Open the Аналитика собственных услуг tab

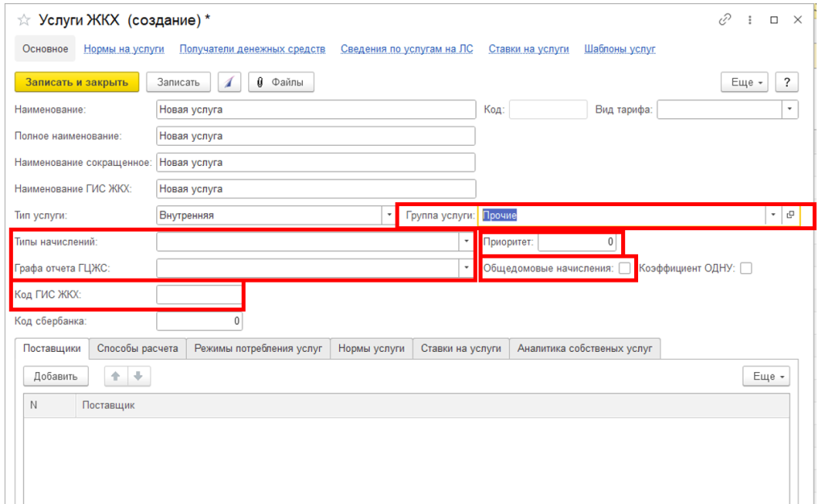coord(585,349)
